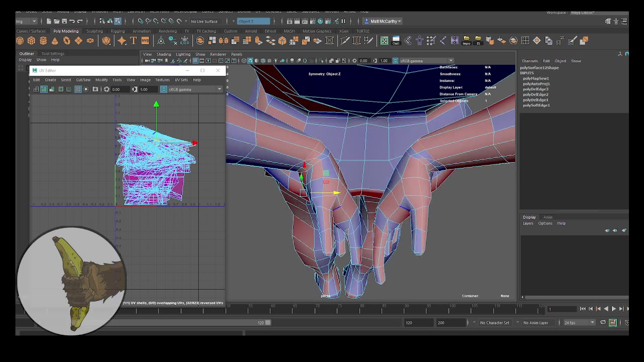Select the polySoftEdge1 input node

tap(536, 105)
